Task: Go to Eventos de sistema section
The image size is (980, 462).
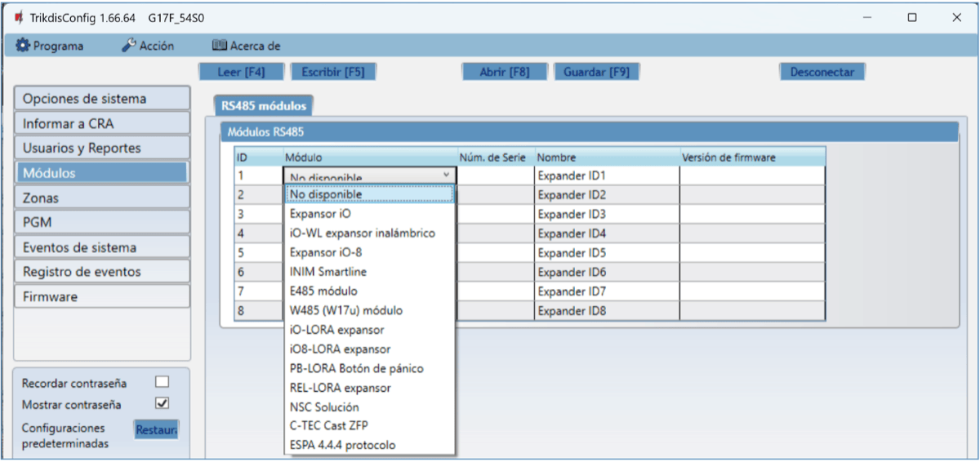Action: pyautogui.click(x=101, y=247)
